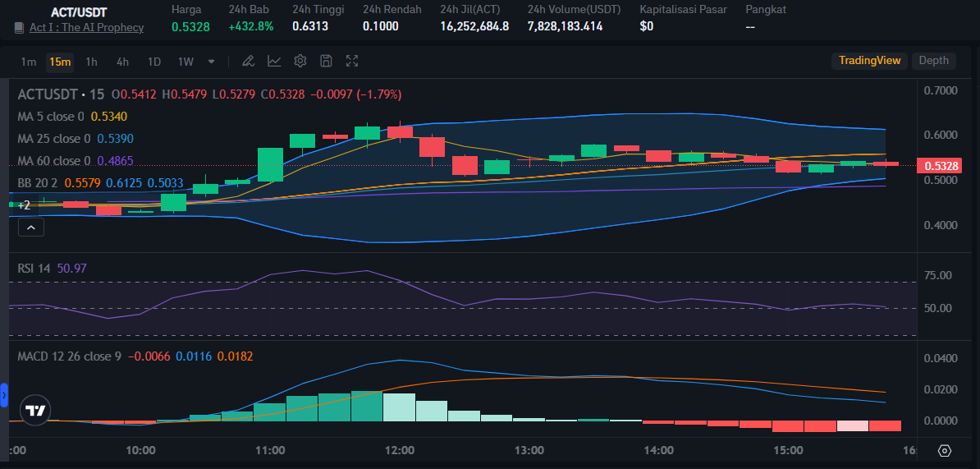Click the TradingView logo badge
Screen dimensions: 980x469
pos(35,410)
